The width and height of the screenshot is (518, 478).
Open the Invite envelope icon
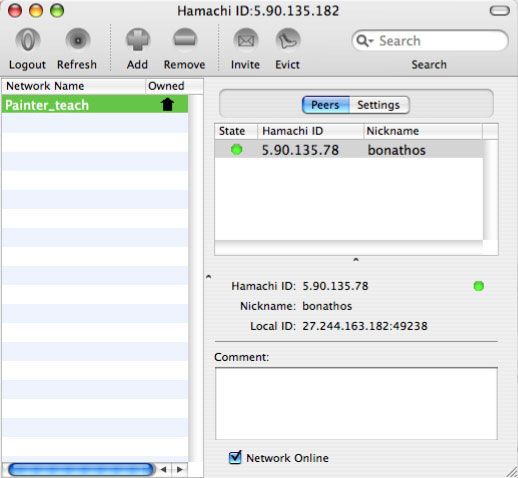click(246, 41)
